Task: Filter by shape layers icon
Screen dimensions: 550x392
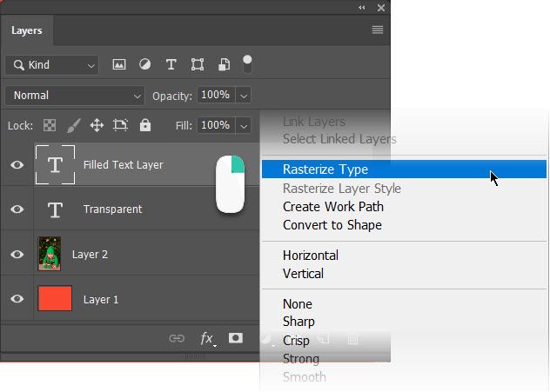Action: click(x=198, y=64)
